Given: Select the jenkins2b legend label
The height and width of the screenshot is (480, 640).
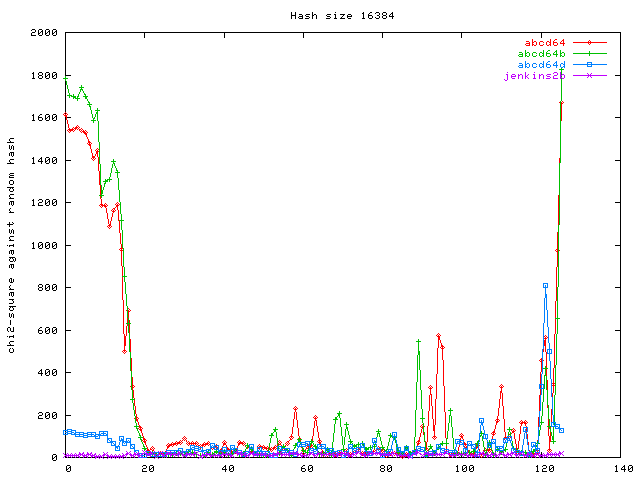Looking at the screenshot, I should (x=535, y=76).
